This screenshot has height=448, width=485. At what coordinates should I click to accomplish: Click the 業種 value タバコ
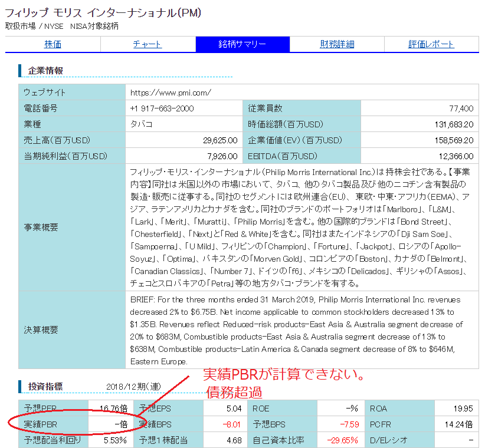coord(142,124)
